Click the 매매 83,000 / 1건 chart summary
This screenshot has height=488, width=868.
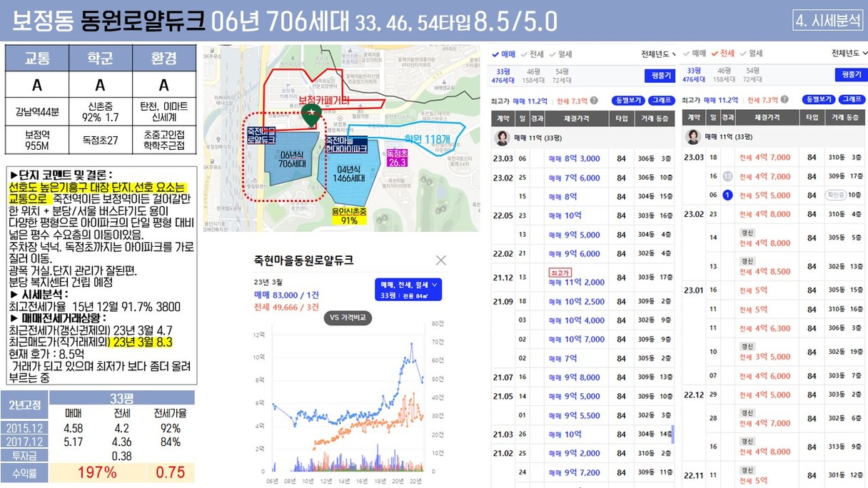pos(286,294)
